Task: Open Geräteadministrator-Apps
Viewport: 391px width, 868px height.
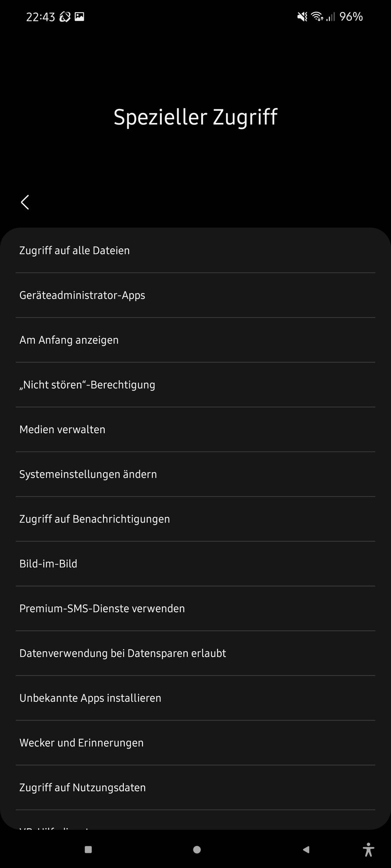Action: pyautogui.click(x=195, y=295)
